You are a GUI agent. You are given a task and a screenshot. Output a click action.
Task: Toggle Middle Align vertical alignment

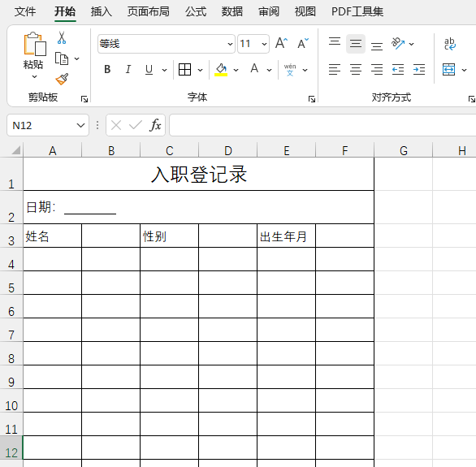point(356,44)
